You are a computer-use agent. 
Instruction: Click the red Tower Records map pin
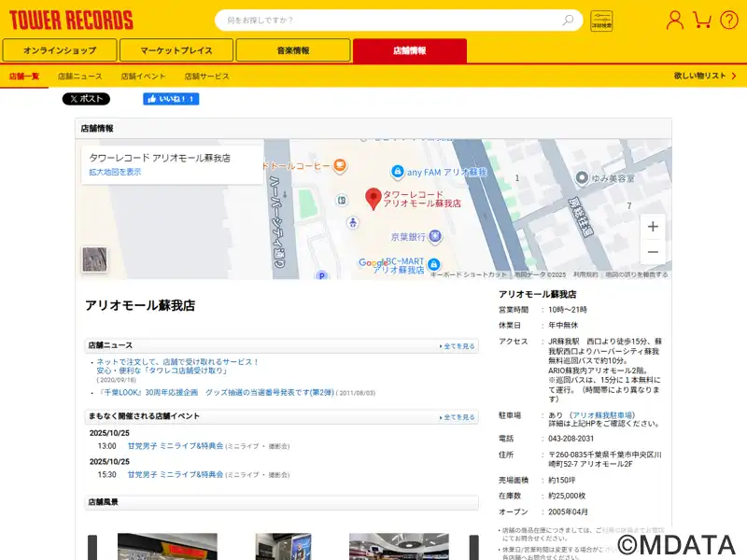pos(373,199)
